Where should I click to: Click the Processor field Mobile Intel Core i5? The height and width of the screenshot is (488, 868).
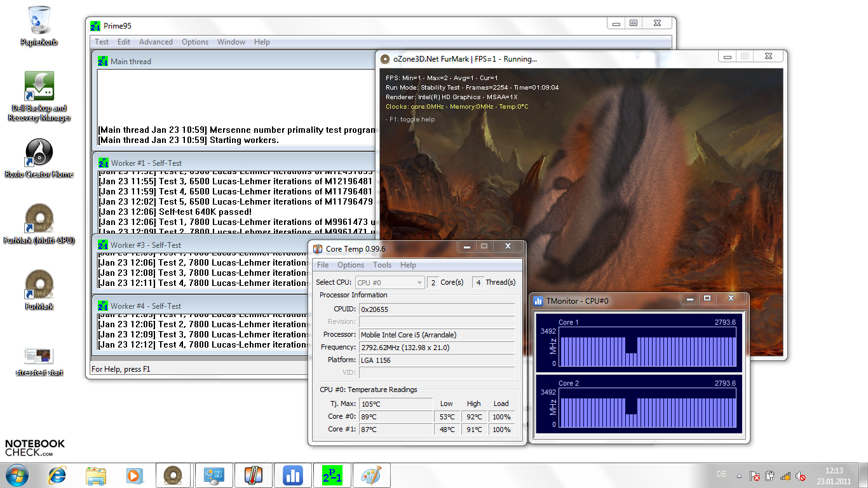[x=437, y=334]
